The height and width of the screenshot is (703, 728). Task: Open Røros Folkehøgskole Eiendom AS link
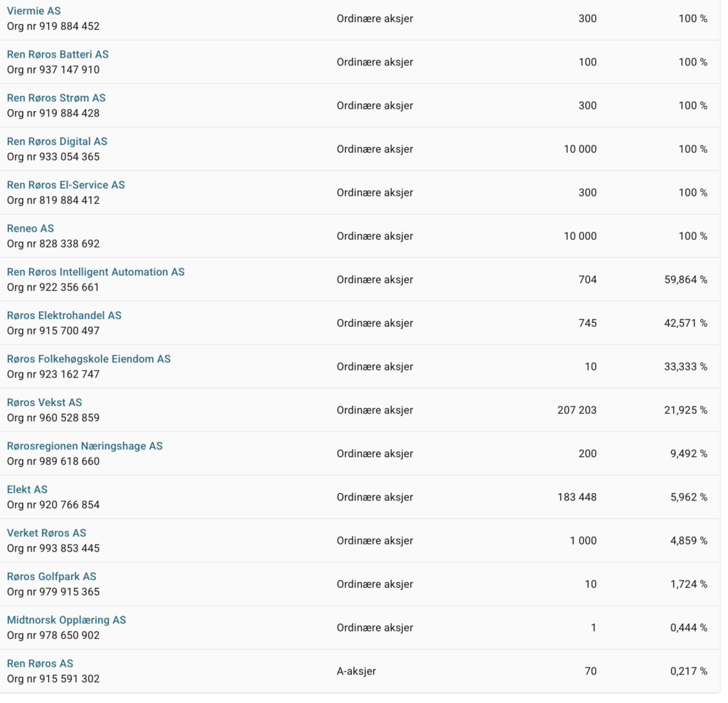pos(89,359)
